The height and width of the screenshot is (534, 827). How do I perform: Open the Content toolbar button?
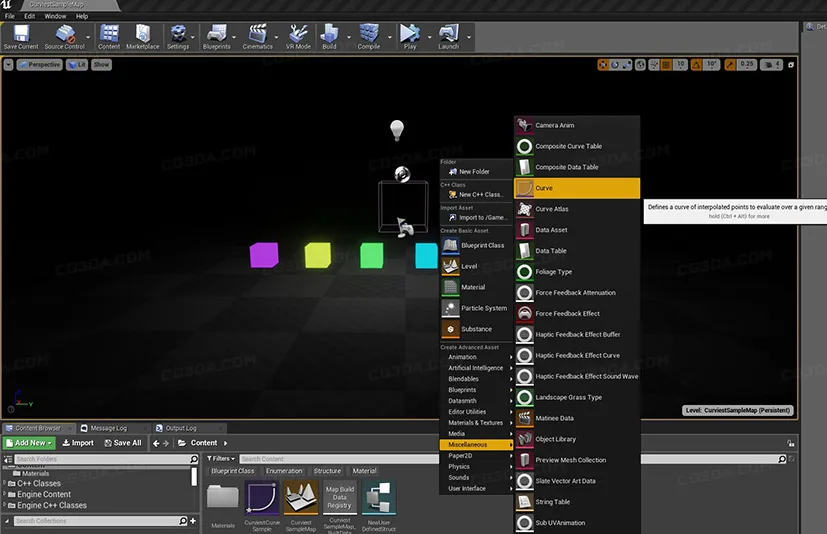point(109,36)
